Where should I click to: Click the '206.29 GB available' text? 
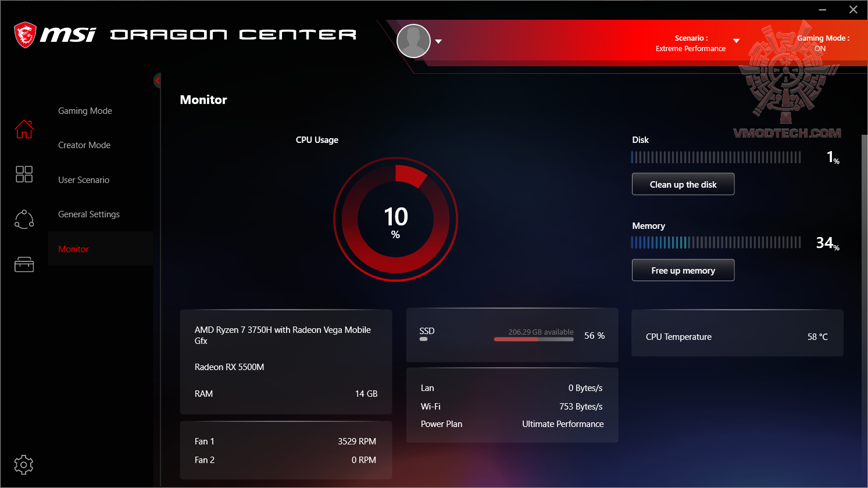tap(541, 332)
